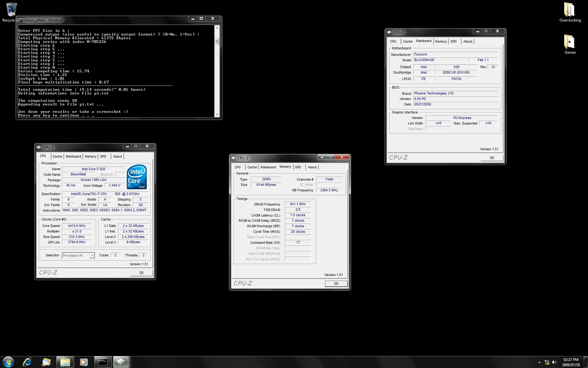Maximize the hexus_pifast console window
The image size is (588, 368).
tap(201, 19)
